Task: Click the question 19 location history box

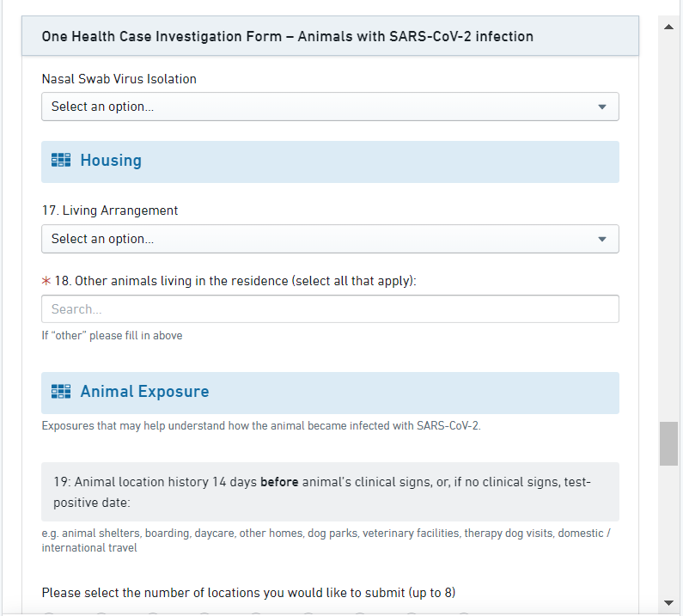Action: click(x=330, y=492)
